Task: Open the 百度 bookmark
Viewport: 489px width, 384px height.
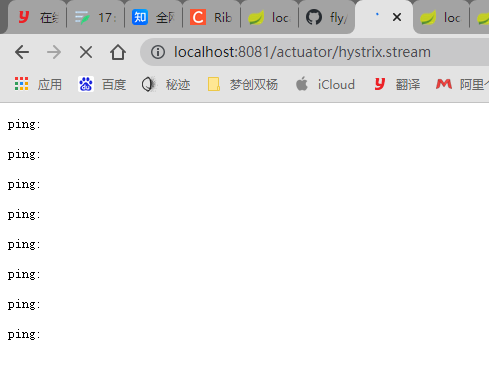Action: [x=102, y=84]
